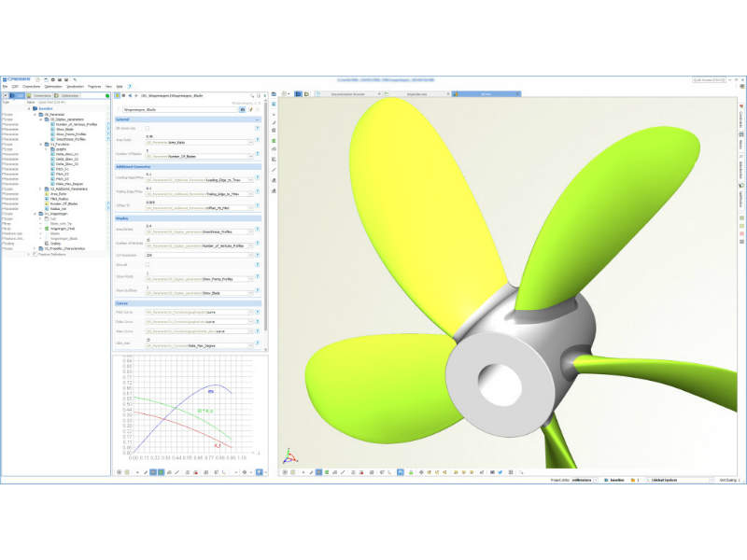Switch to the Optimization tab in tree panel
Image resolution: width=747 pixels, height=560 pixels.
(x=67, y=96)
